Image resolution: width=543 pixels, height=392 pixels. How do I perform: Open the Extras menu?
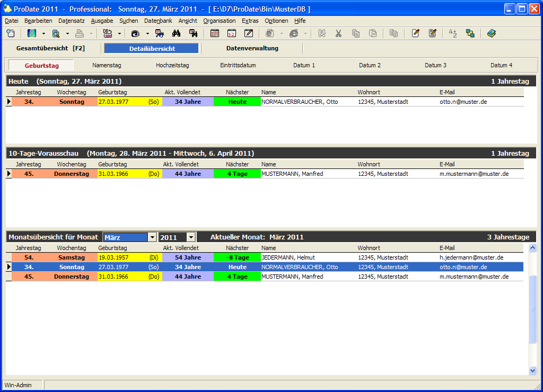(x=250, y=21)
